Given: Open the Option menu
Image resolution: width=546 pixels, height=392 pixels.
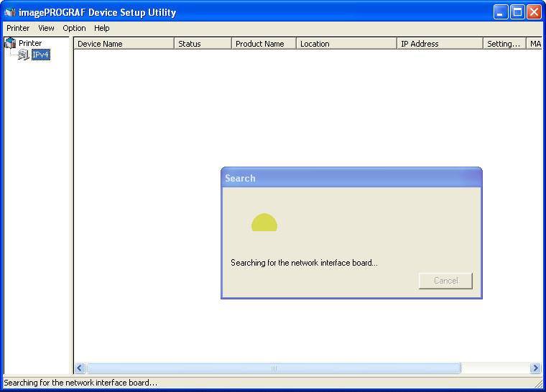Looking at the screenshot, I should click(x=74, y=28).
